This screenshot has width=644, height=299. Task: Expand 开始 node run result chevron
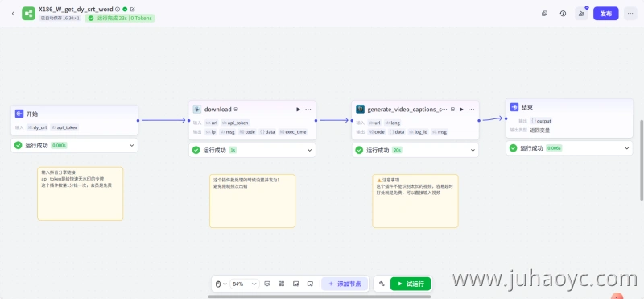pyautogui.click(x=132, y=145)
